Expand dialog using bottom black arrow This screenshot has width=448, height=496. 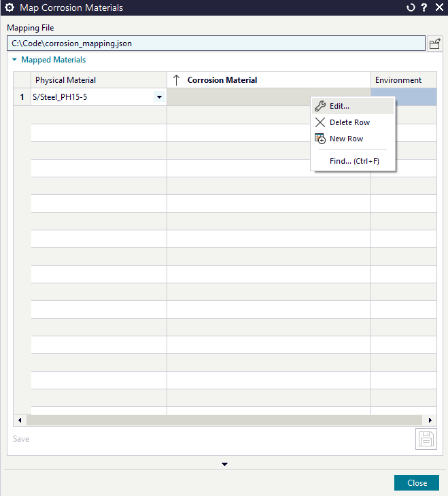point(224,464)
